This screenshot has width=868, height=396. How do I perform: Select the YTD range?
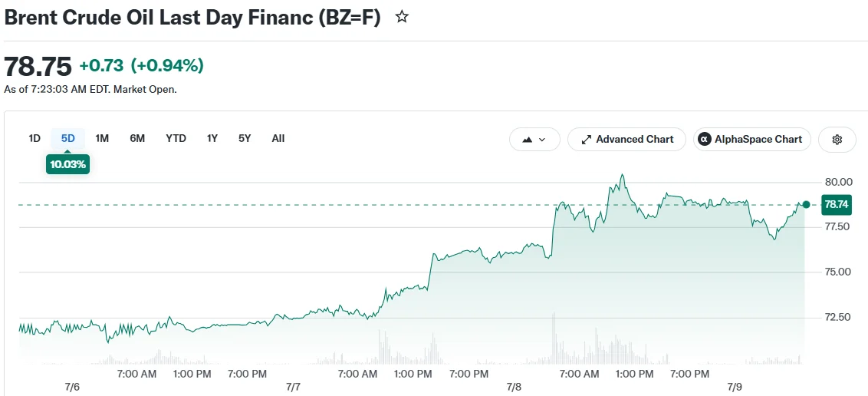(176, 138)
